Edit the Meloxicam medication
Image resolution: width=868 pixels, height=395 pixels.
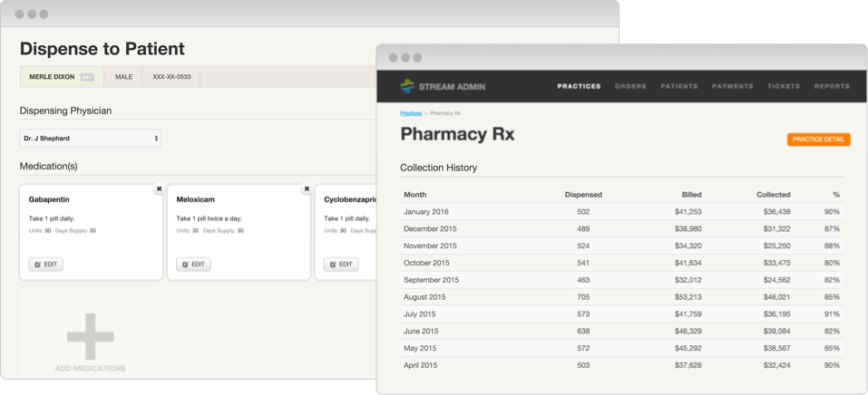(x=193, y=265)
